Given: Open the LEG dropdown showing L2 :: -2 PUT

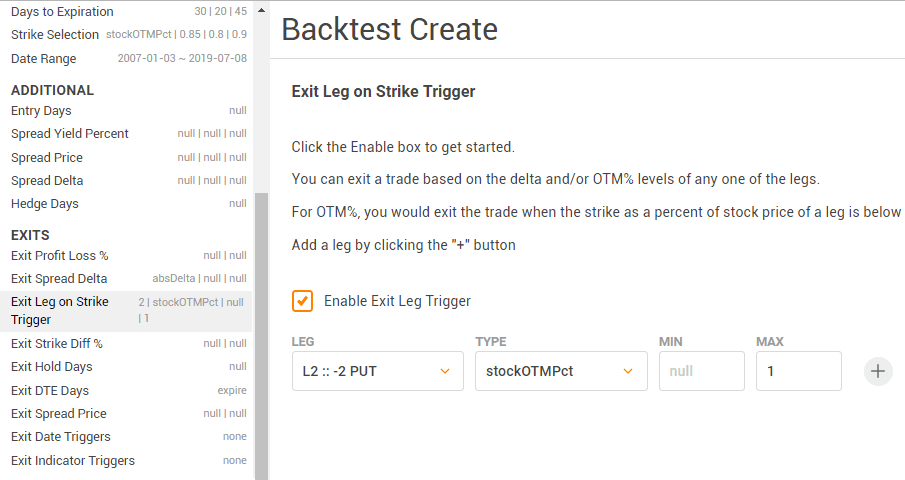Looking at the screenshot, I should click(x=377, y=371).
